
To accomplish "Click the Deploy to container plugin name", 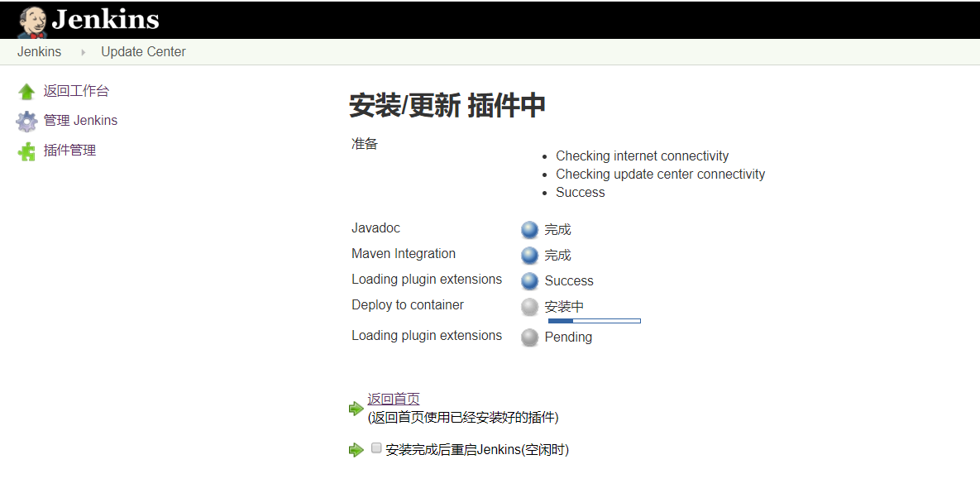I will click(408, 305).
